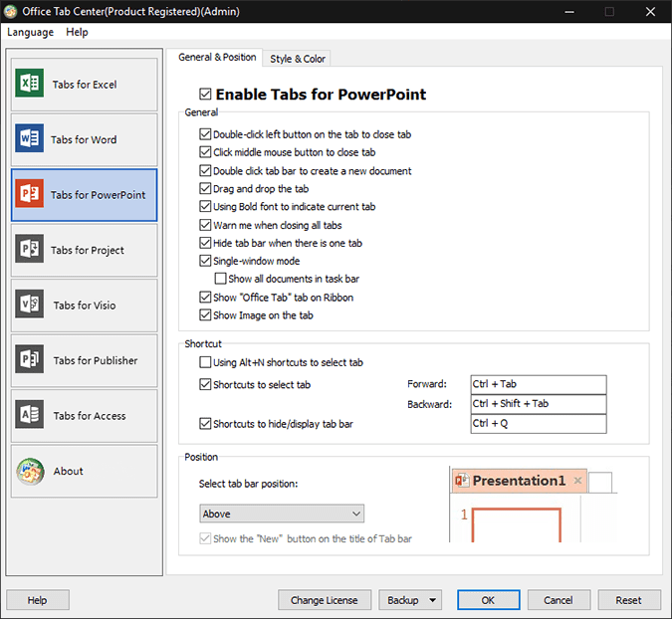Uncheck Double-click left button to close tab

click(x=205, y=134)
